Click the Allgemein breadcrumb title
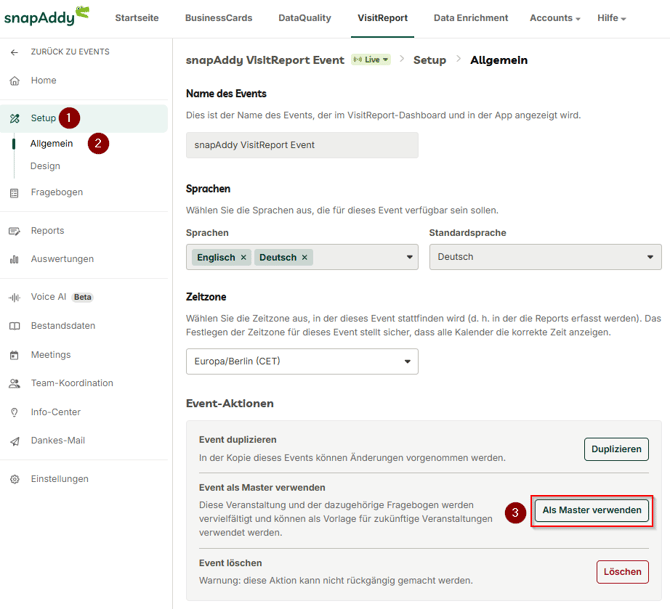Screen dimensions: 670x609 pos(499,60)
